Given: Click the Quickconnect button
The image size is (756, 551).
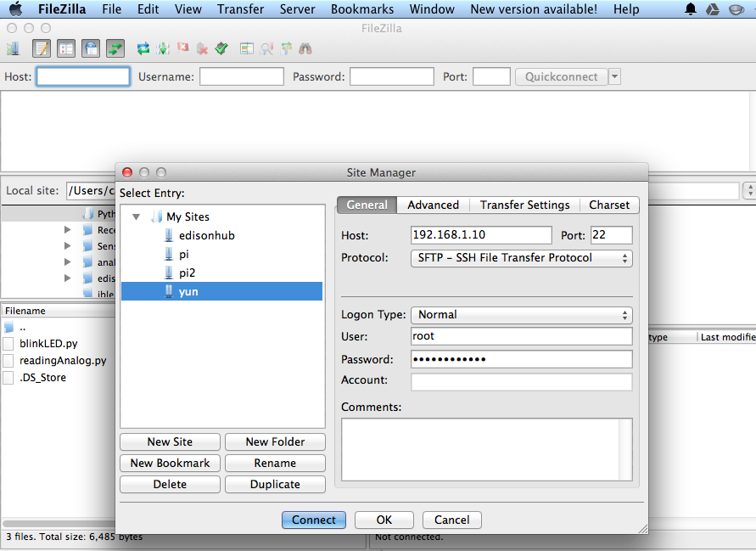Looking at the screenshot, I should tap(561, 76).
